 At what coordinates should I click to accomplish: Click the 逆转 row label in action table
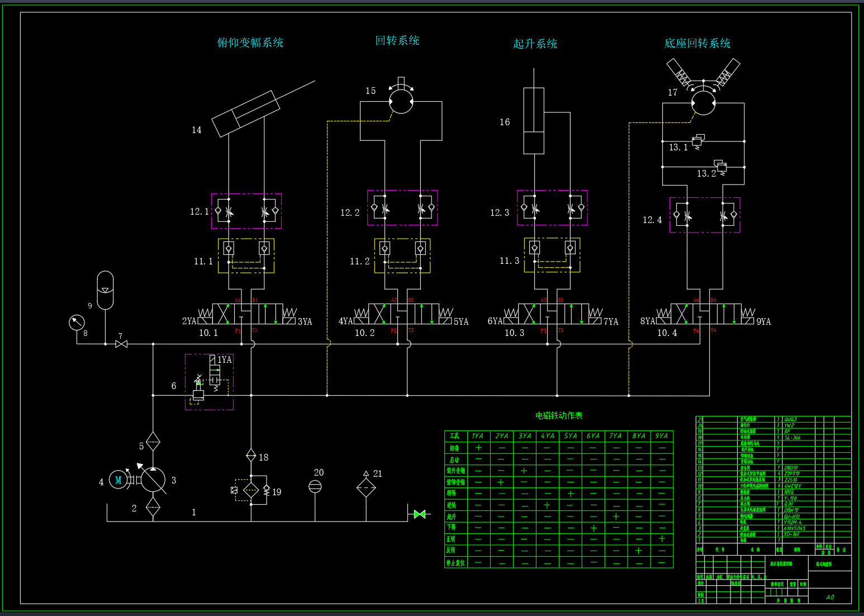tap(451, 505)
